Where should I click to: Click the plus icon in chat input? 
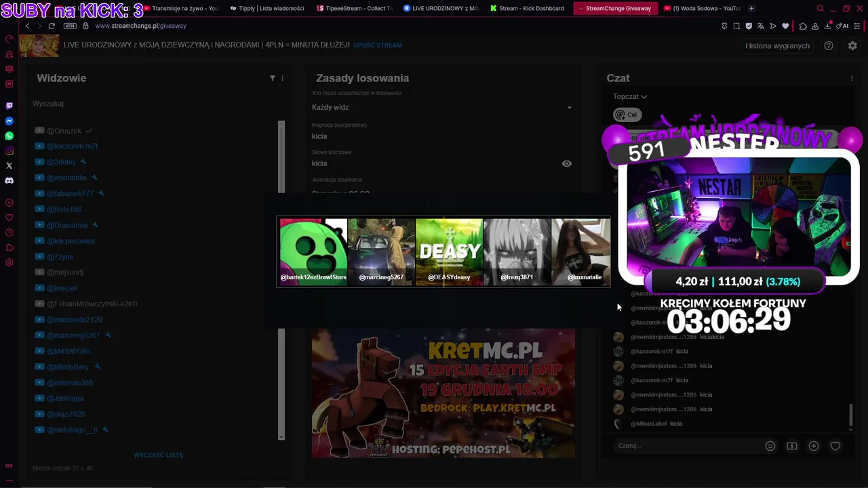pos(814,446)
